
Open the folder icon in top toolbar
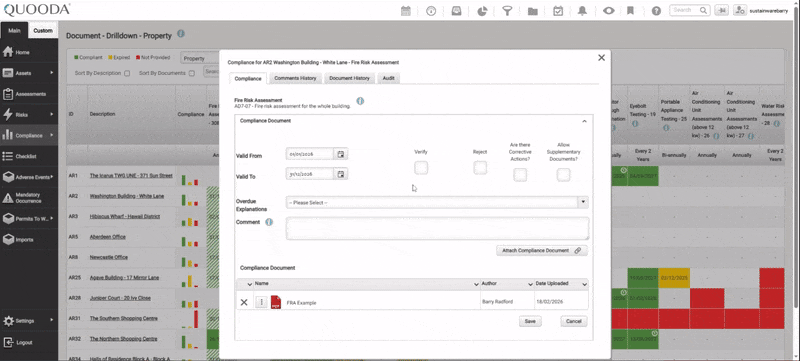[533, 11]
